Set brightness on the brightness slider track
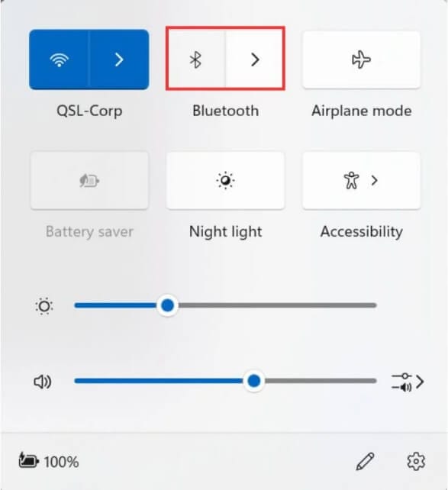Viewport: 448px width, 490px height. point(225,305)
